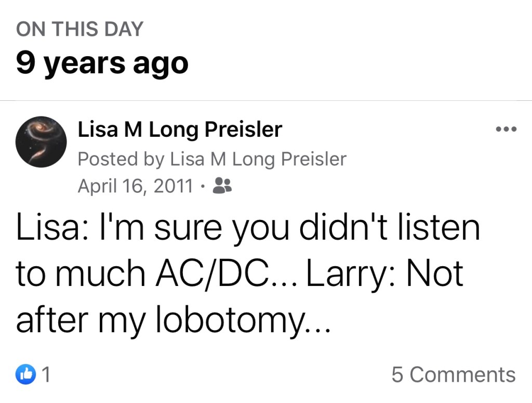Screen dimensions: 532x403
Task: Tap the ON THIS DAY header label
Action: [79, 29]
